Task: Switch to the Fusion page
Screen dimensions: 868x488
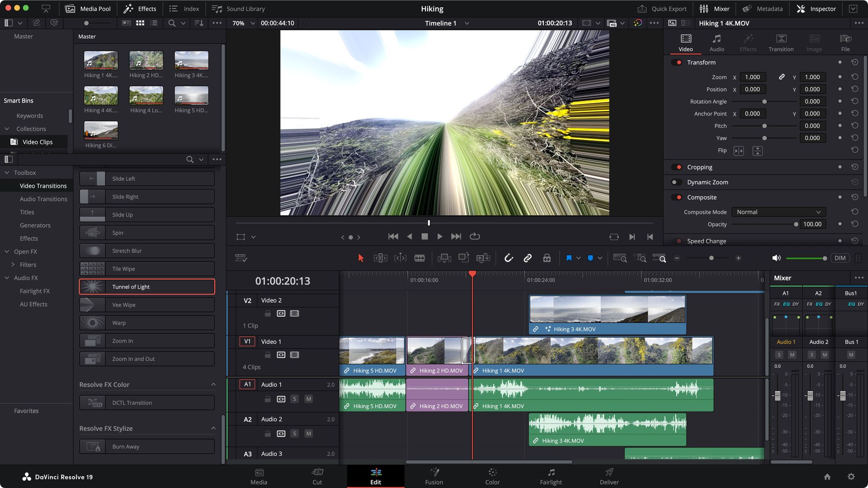Action: point(434,476)
